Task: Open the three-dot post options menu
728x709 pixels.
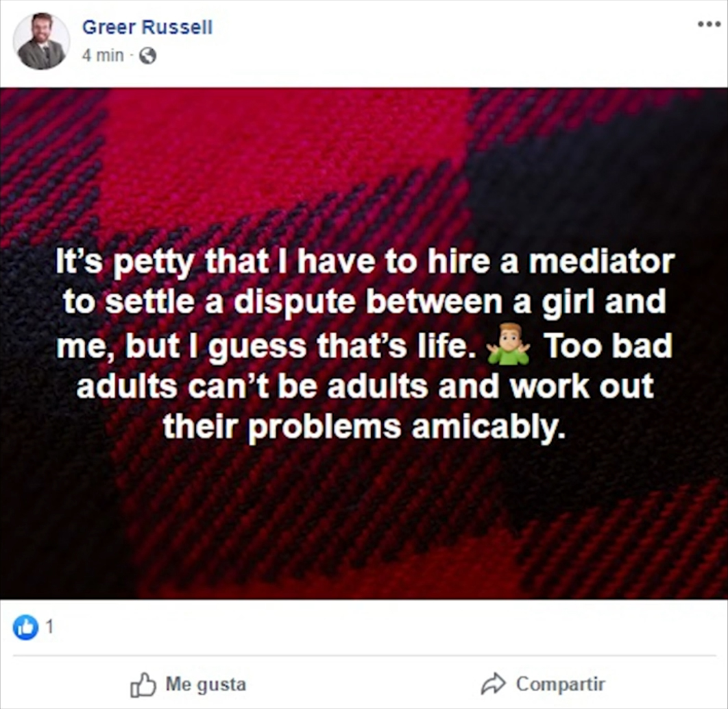Action: 709,24
